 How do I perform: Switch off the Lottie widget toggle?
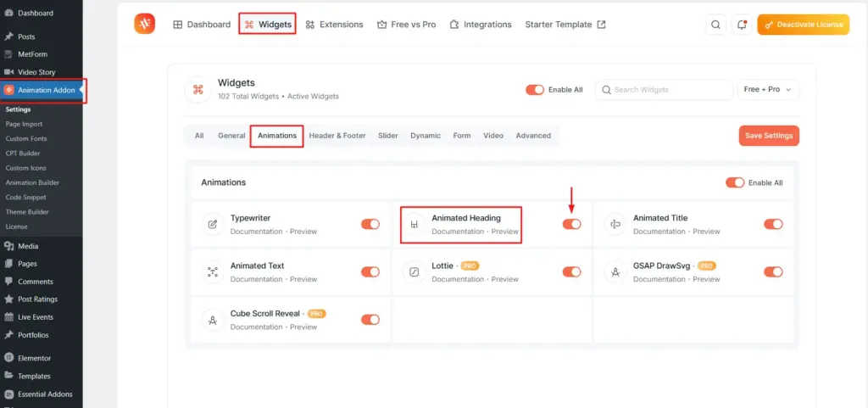point(571,271)
